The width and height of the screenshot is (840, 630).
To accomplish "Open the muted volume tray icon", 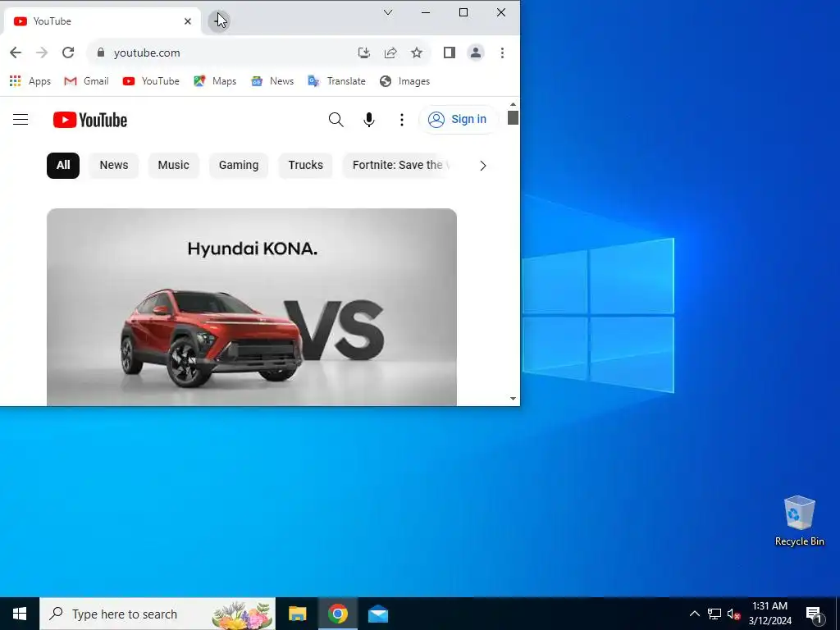I will (x=733, y=614).
